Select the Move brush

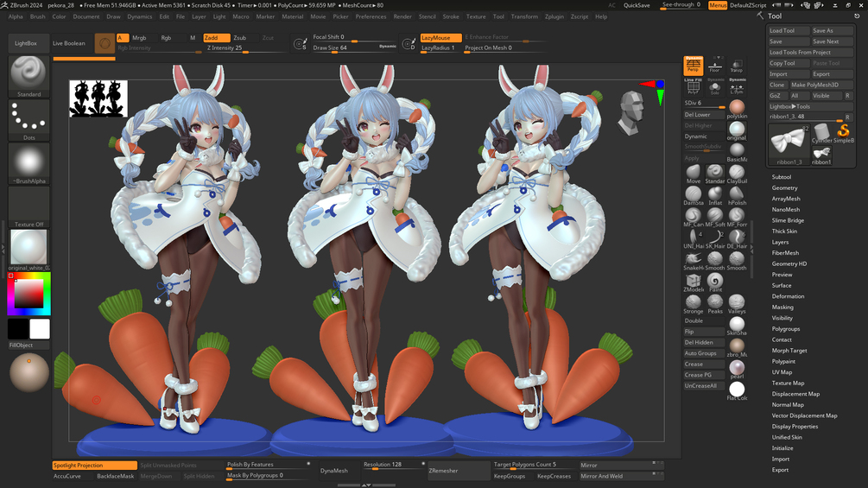(x=693, y=174)
